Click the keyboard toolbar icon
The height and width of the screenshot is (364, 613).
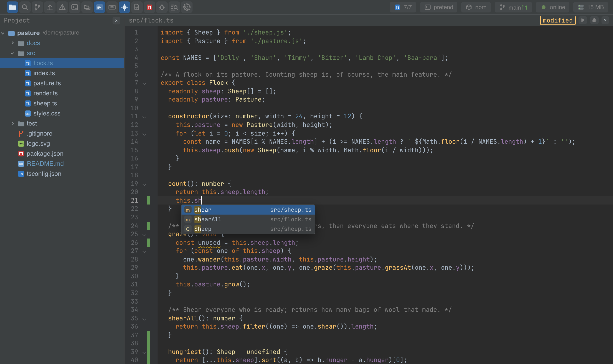tap(112, 7)
